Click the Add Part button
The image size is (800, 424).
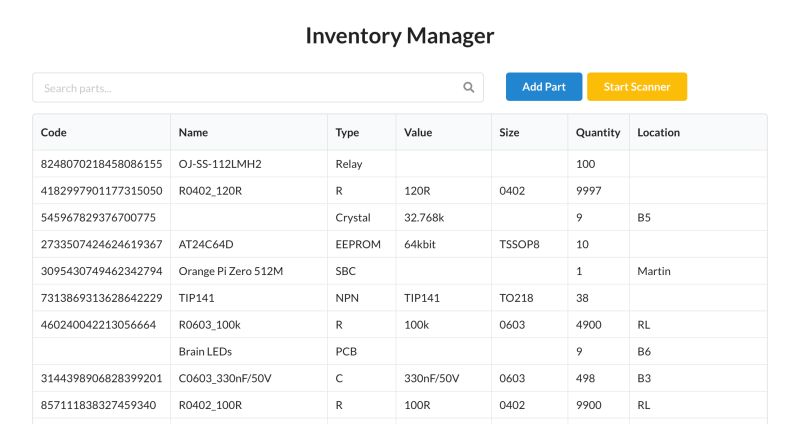(x=544, y=87)
